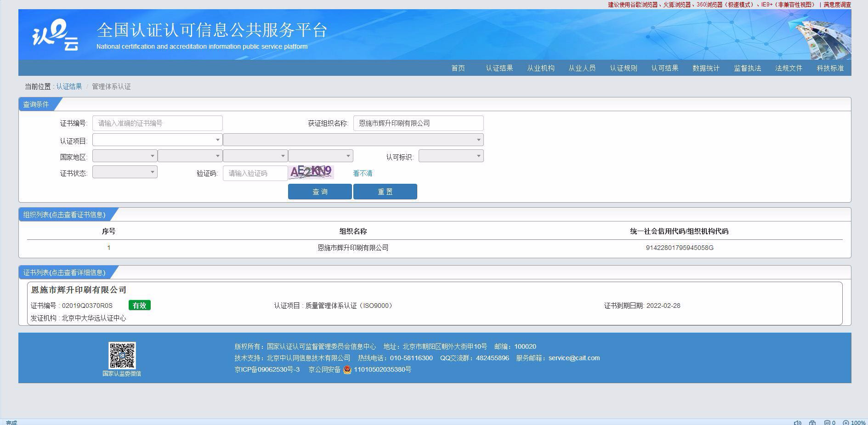
Task: Click the AE2KN9 captcha image
Action: 311,172
